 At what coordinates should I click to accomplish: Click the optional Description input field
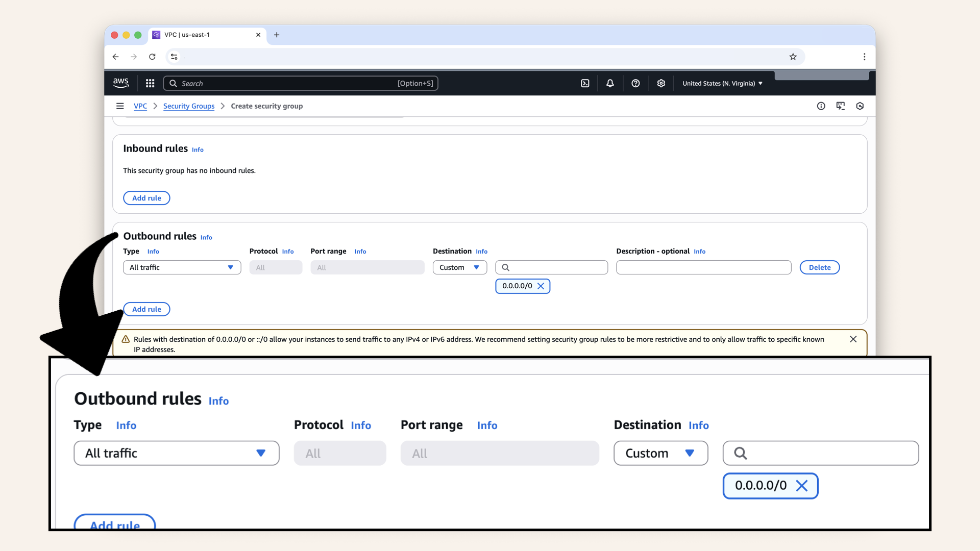(703, 267)
